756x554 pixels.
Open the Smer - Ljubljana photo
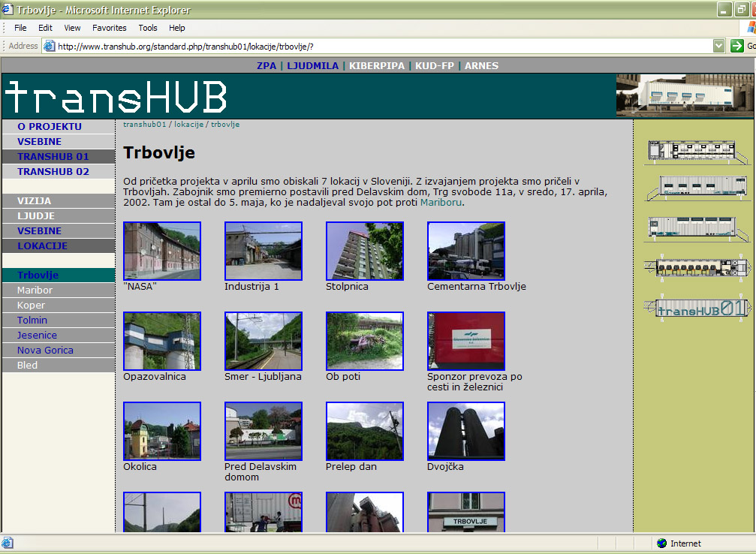click(264, 341)
